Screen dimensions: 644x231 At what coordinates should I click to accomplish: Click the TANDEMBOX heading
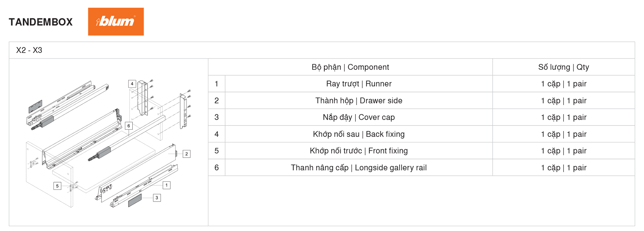pyautogui.click(x=41, y=22)
